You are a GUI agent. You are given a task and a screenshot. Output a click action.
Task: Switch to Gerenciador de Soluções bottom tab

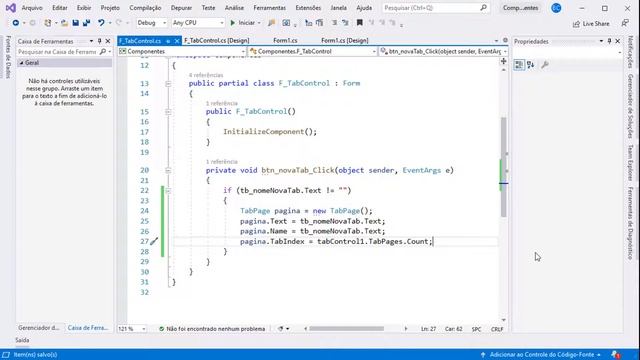click(39, 328)
